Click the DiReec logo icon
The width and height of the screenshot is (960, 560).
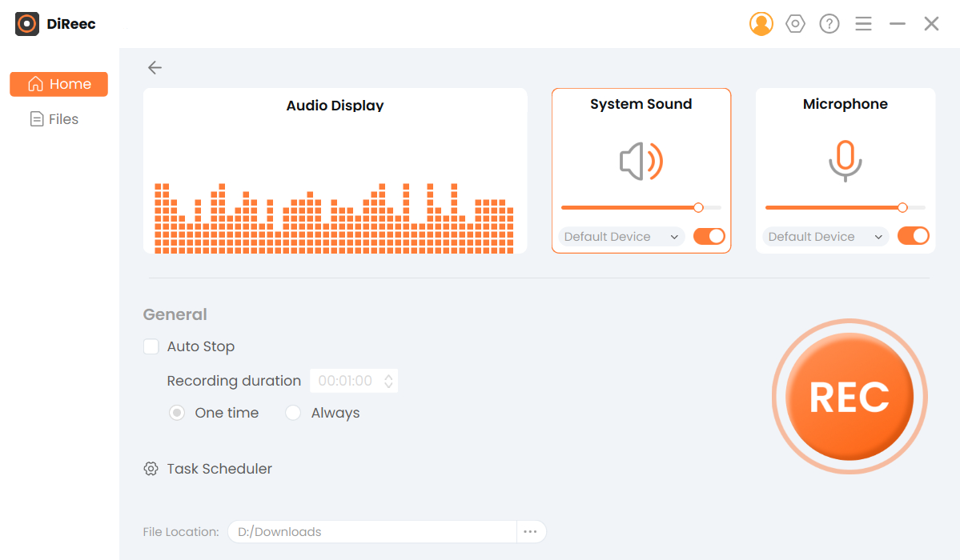click(x=26, y=24)
